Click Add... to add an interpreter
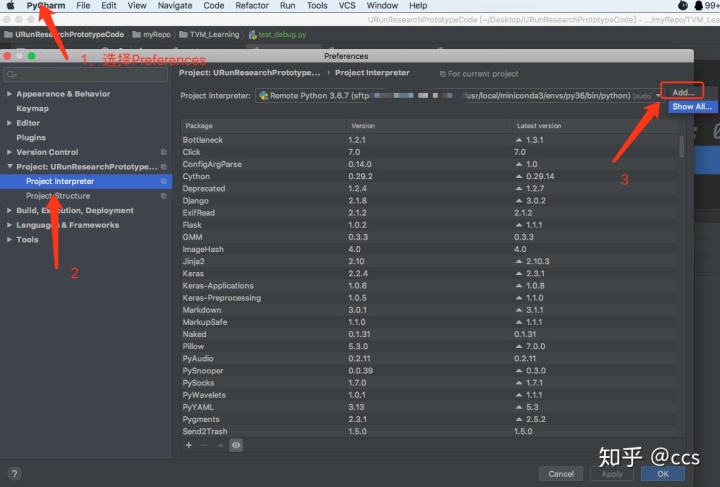 click(x=683, y=92)
